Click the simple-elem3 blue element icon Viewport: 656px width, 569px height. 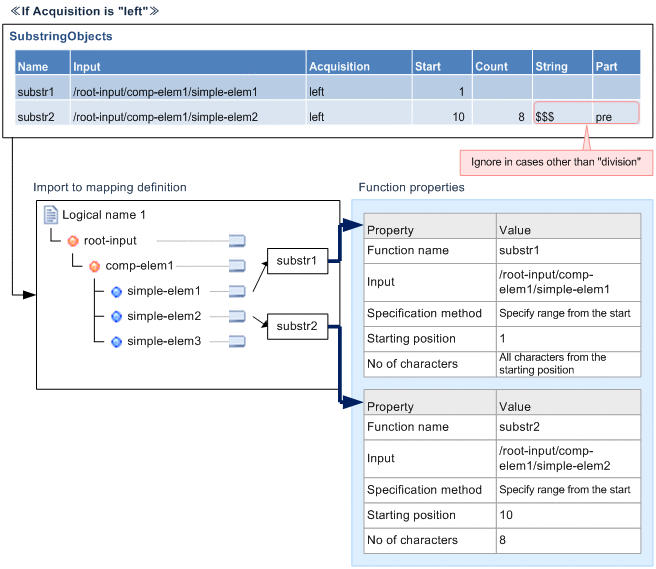click(116, 342)
